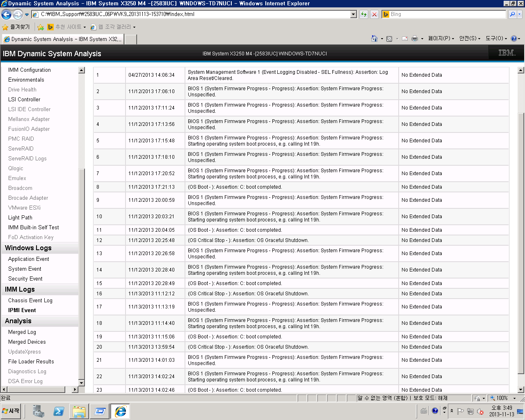525x420 pixels.
Task: Launch Windows PowerShell from the taskbar
Action: [x=59, y=411]
